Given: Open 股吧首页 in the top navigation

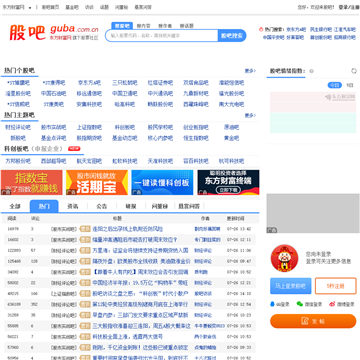Looking at the screenshot, I should [x=50, y=7].
